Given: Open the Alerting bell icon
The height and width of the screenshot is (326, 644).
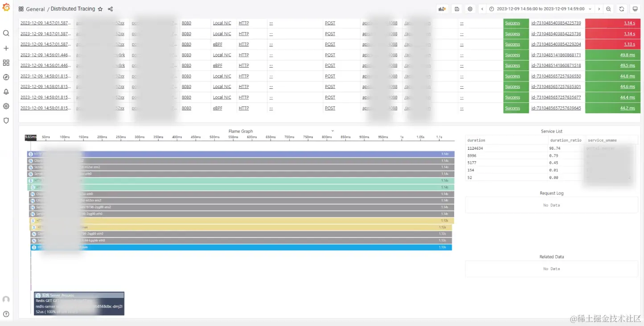Looking at the screenshot, I should [x=6, y=92].
